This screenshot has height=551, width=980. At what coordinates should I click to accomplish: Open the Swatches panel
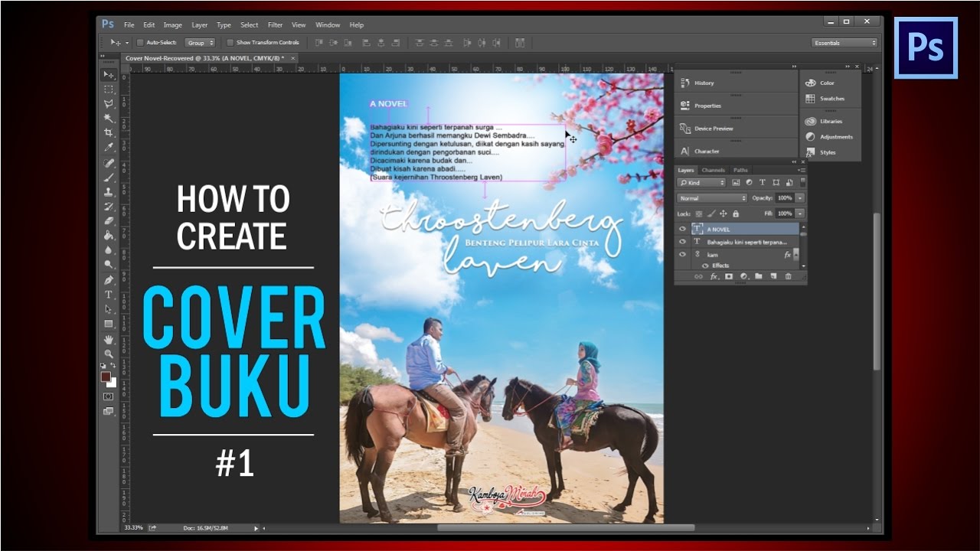825,99
